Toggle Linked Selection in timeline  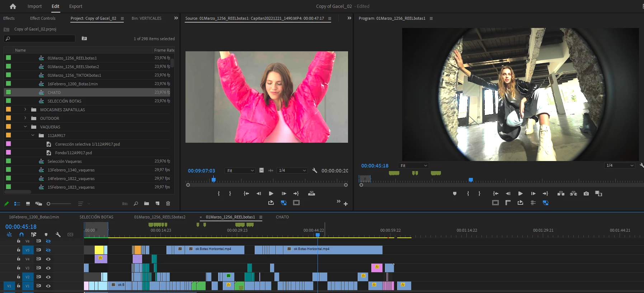[34, 235]
